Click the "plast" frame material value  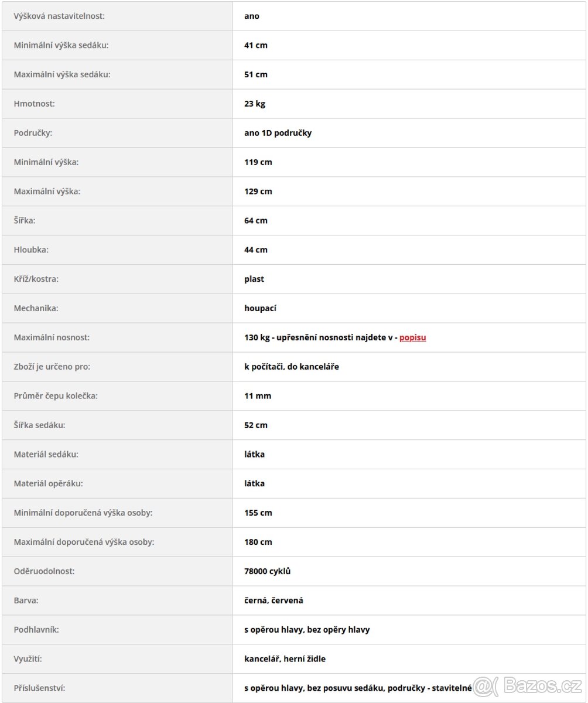pos(254,279)
